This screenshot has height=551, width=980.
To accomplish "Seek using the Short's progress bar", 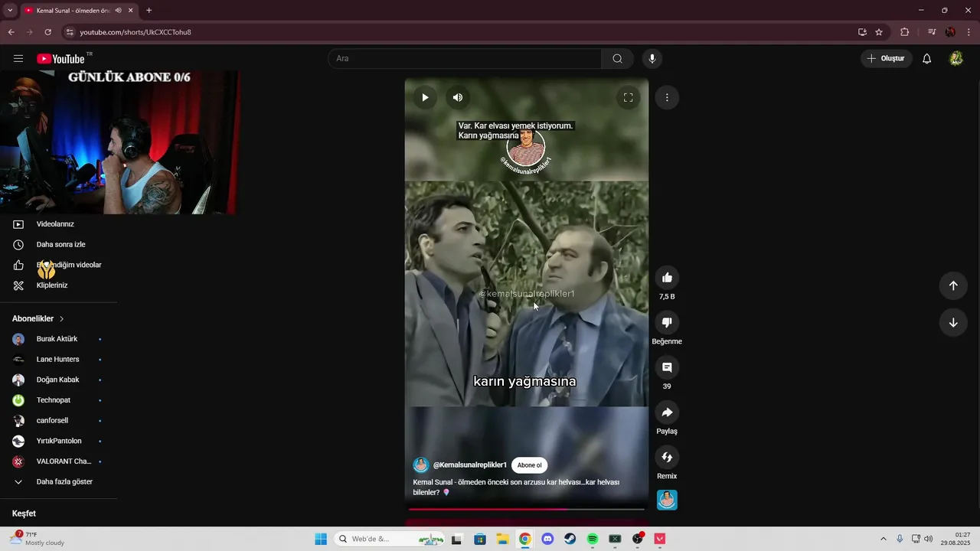I will (x=527, y=509).
